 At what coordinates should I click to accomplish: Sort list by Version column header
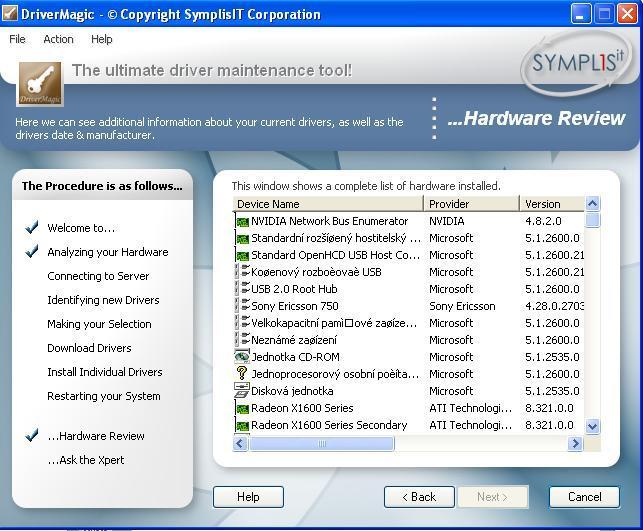click(552, 204)
